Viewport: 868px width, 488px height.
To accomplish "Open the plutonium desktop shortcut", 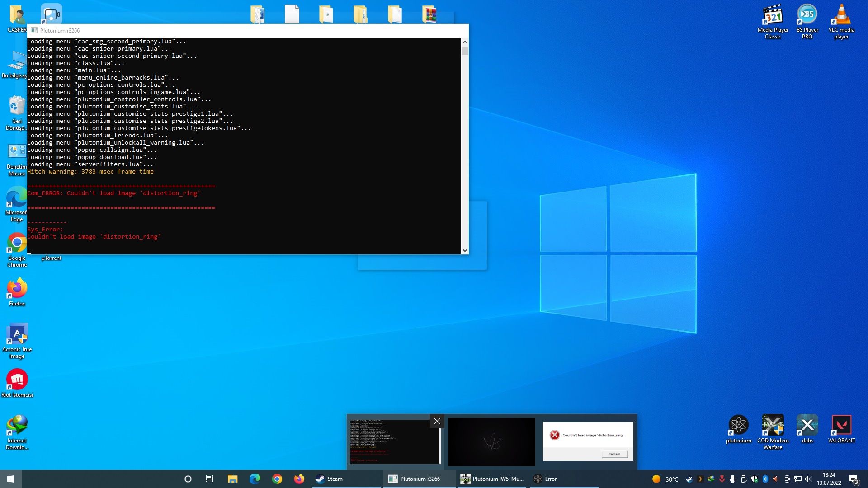I will click(x=738, y=429).
